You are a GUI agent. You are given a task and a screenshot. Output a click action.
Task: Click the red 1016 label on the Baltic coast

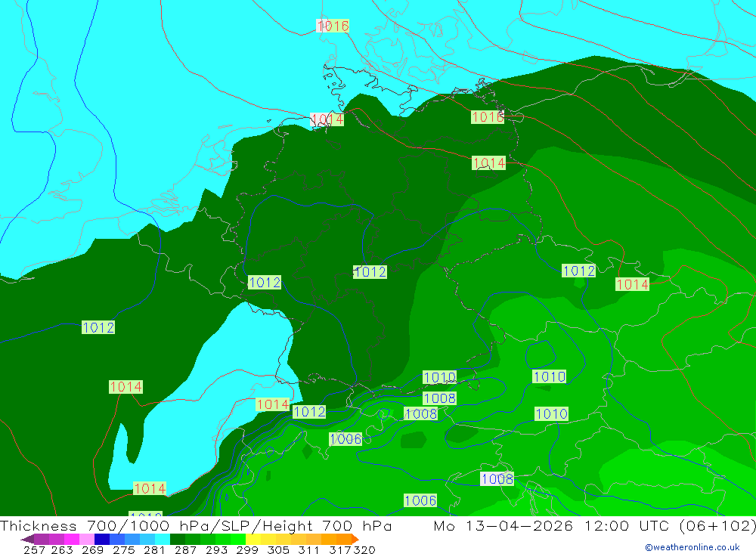[x=488, y=116]
